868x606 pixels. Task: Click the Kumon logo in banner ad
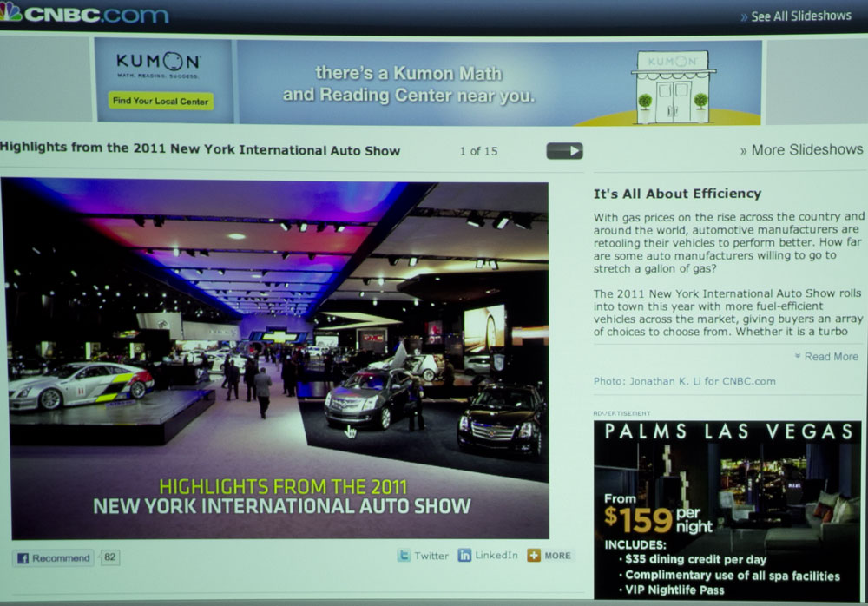tap(158, 65)
